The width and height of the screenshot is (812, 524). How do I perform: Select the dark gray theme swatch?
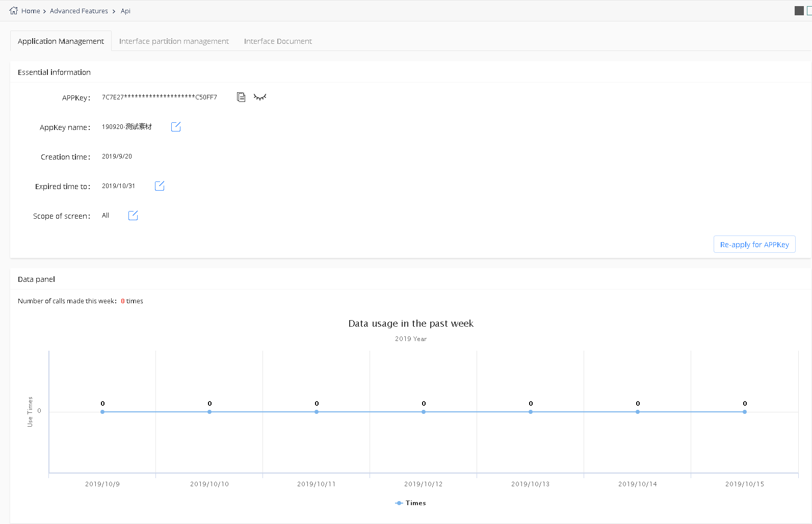799,11
